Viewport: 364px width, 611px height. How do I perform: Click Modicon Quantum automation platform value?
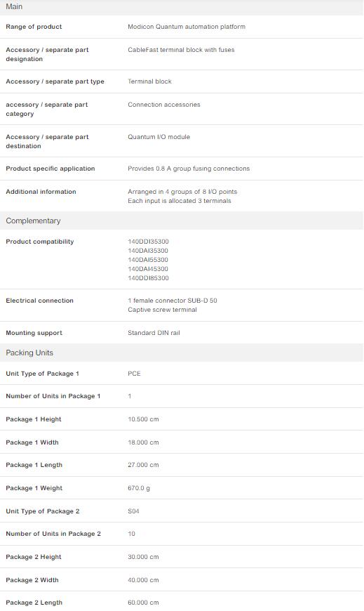187,27
